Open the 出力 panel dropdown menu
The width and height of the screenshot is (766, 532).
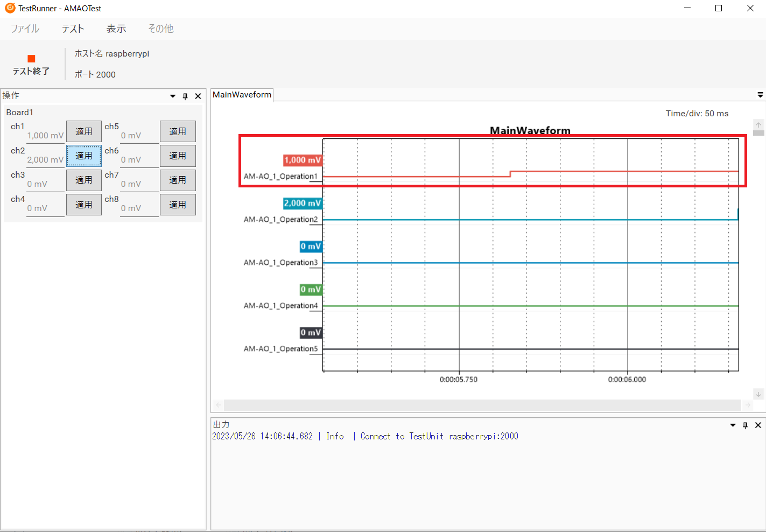(732, 425)
